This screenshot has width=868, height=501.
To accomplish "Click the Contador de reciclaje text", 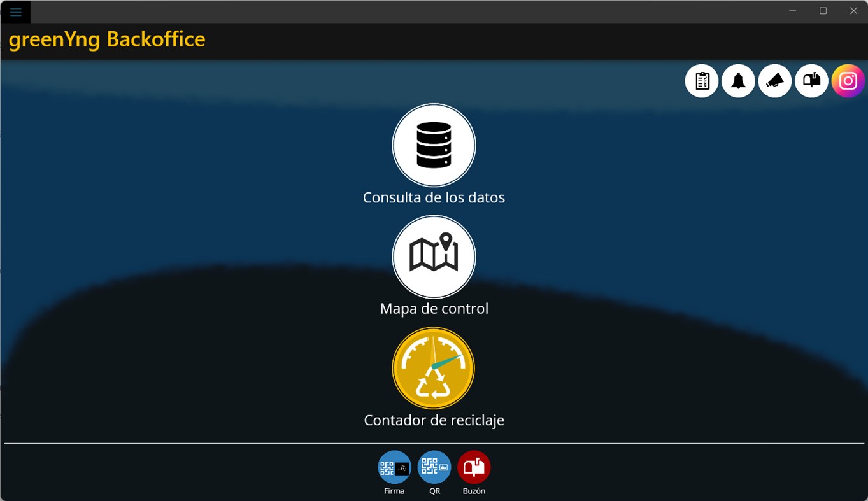I will (x=434, y=420).
